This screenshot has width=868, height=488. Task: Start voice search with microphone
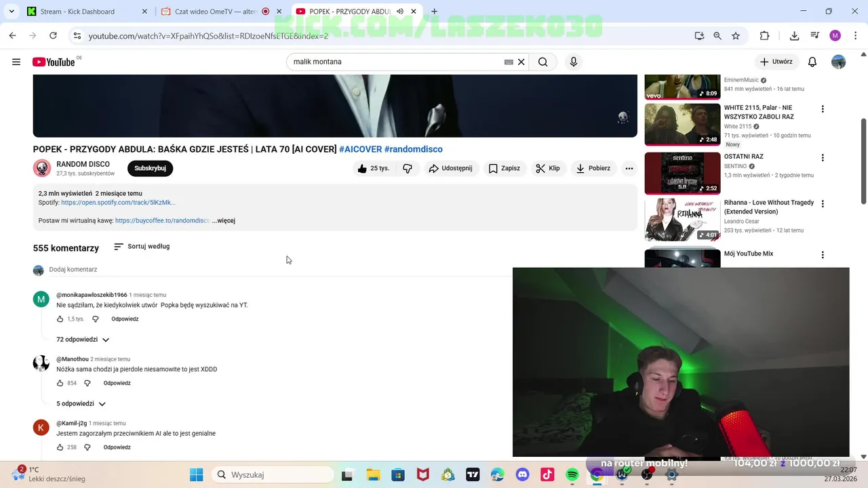coord(574,62)
